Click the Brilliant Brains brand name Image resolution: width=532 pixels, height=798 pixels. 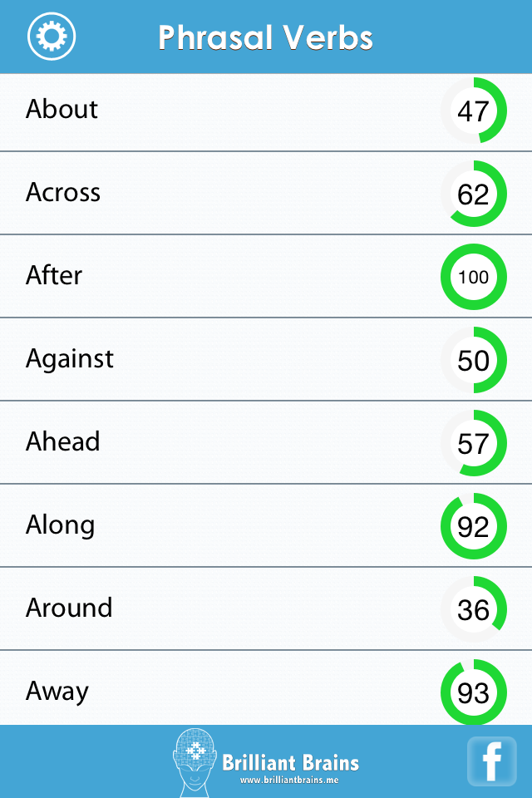click(x=291, y=761)
